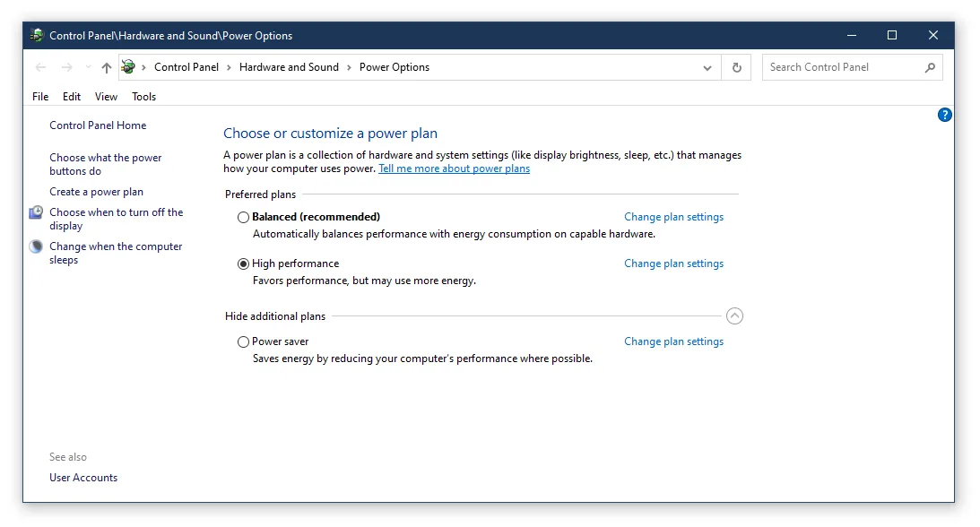Go up one level with up arrow
Screen dimensions: 980x527
pyautogui.click(x=107, y=67)
